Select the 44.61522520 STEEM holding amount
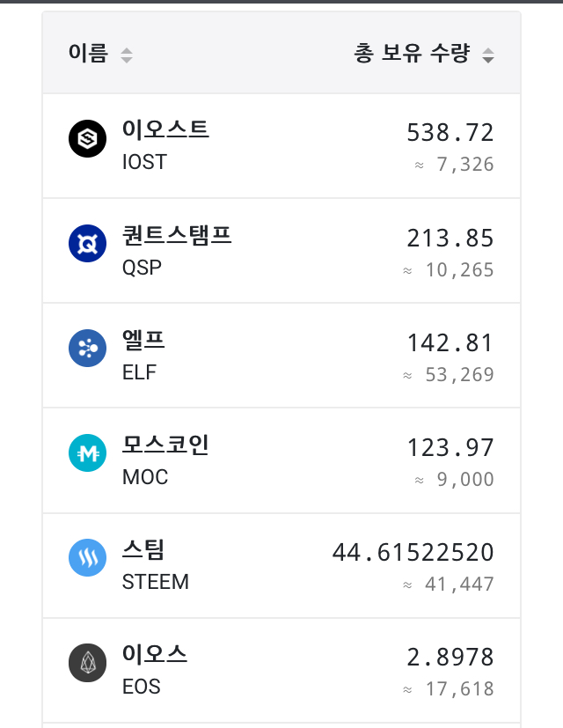The width and height of the screenshot is (563, 728). pyautogui.click(x=413, y=553)
